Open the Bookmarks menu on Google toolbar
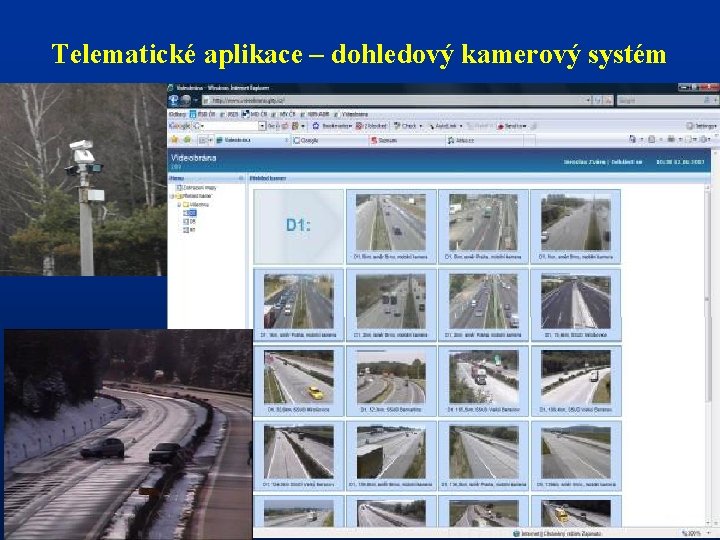 point(332,126)
